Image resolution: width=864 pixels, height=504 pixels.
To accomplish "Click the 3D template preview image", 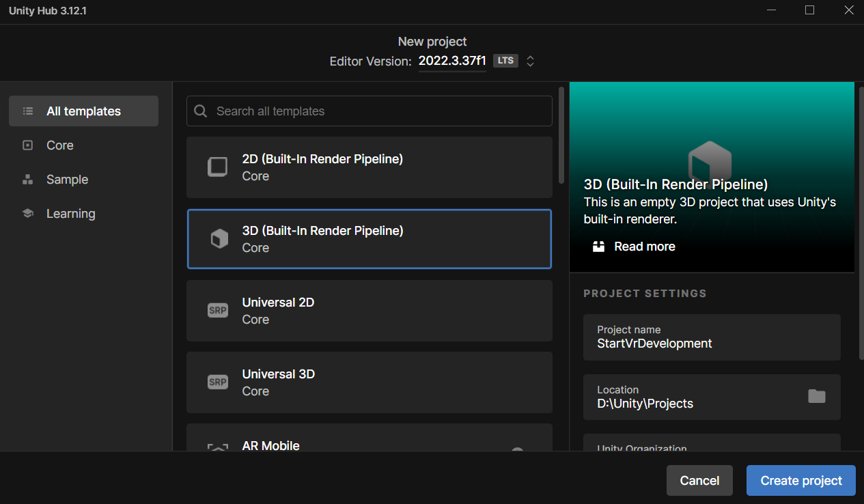I will [712, 177].
